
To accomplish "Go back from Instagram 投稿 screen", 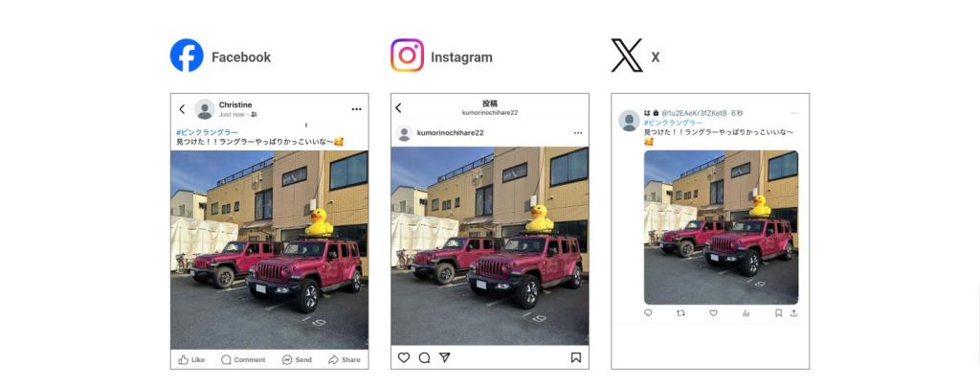I will [398, 107].
